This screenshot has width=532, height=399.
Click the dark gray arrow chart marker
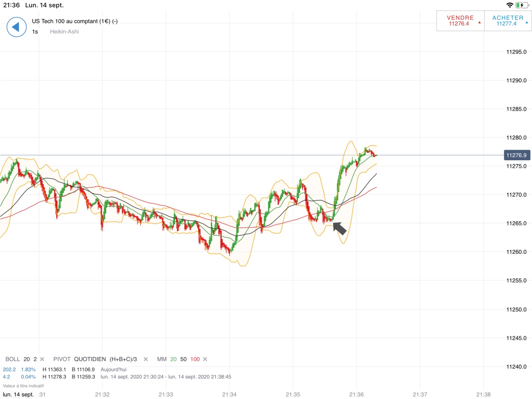pos(339,228)
